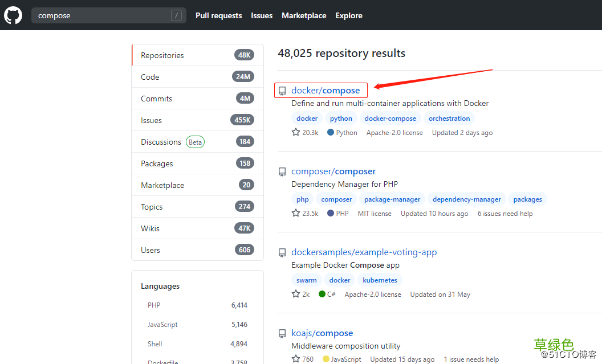Select the Code filter with 24M results
602x364 pixels.
pyautogui.click(x=198, y=77)
